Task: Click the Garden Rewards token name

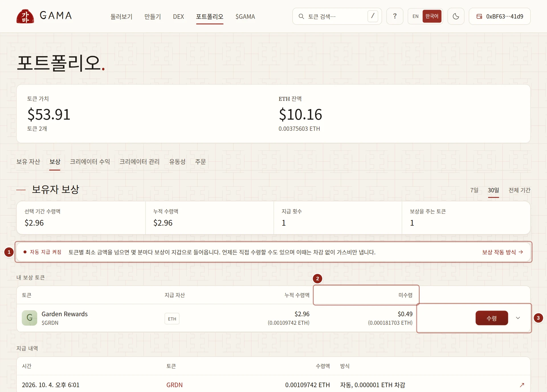Action: 64,314
